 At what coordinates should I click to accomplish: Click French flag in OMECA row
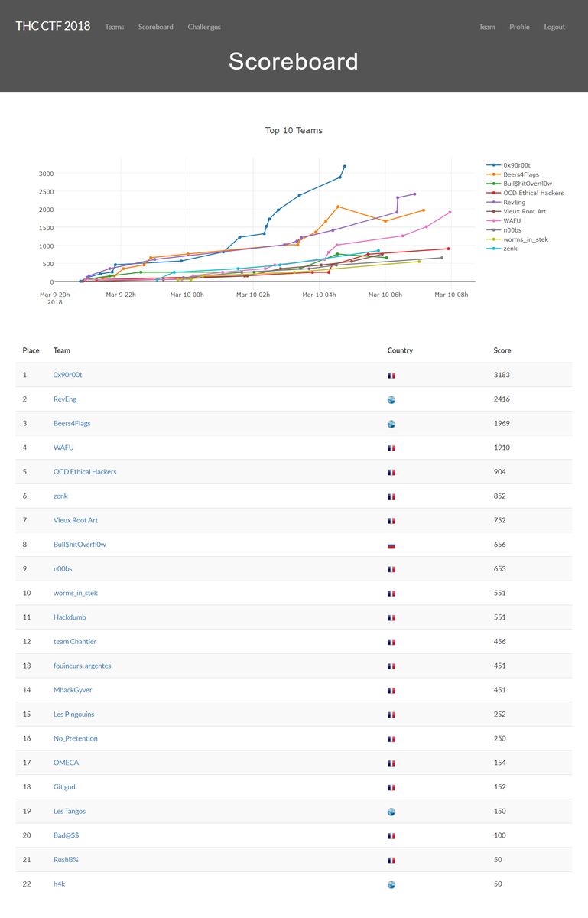tap(391, 763)
